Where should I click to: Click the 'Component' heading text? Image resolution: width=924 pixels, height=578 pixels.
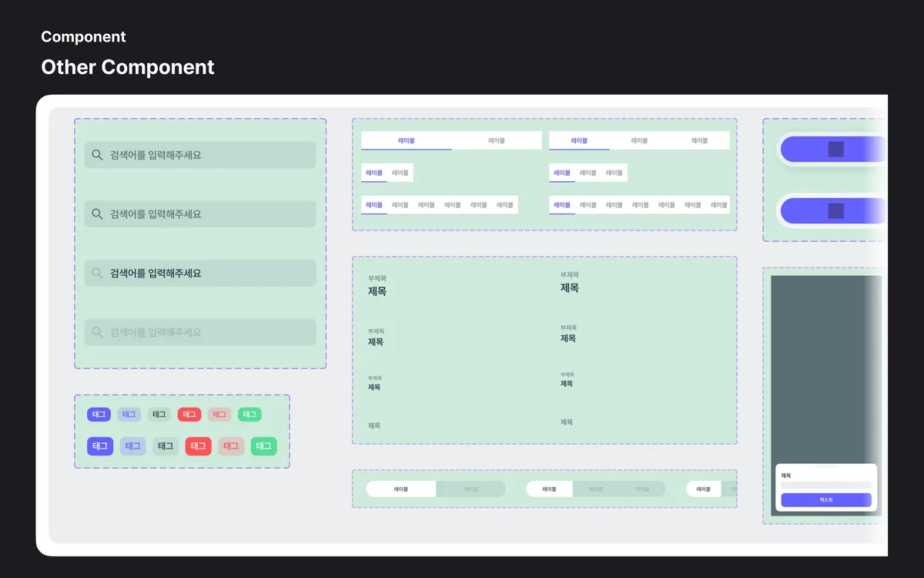(83, 37)
